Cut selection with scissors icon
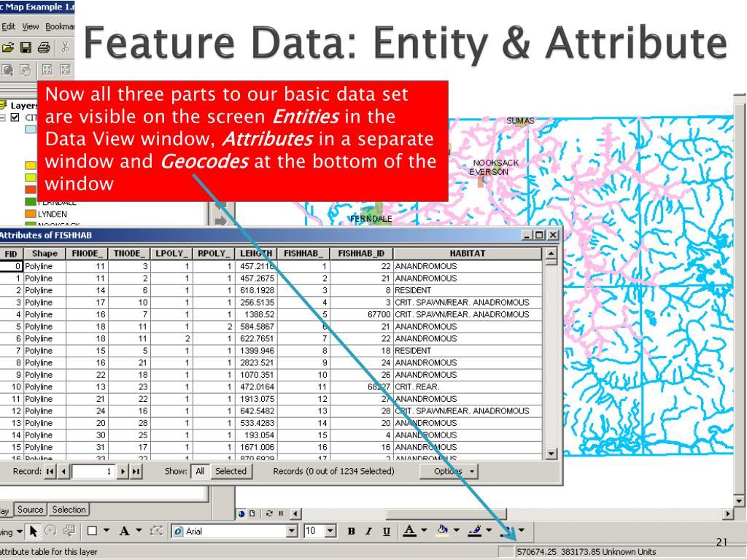This screenshot has height=560, width=747. click(65, 47)
